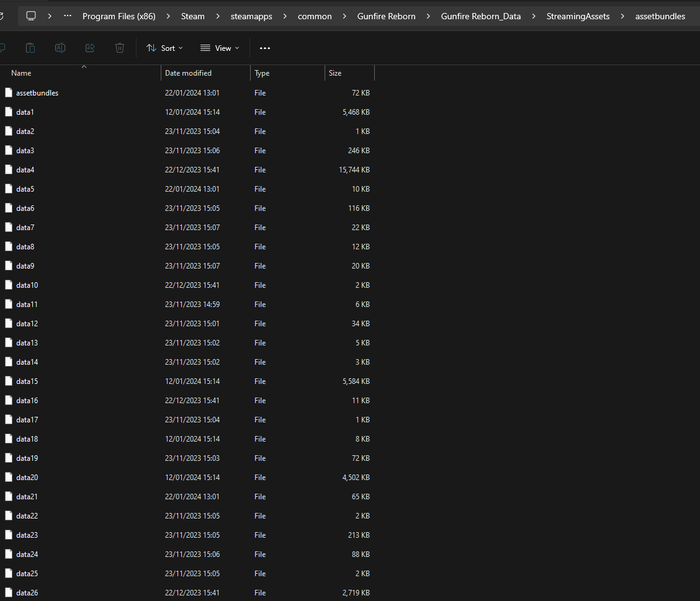Click the Paste clipboard icon in toolbar
Image resolution: width=700 pixels, height=601 pixels.
(x=30, y=48)
